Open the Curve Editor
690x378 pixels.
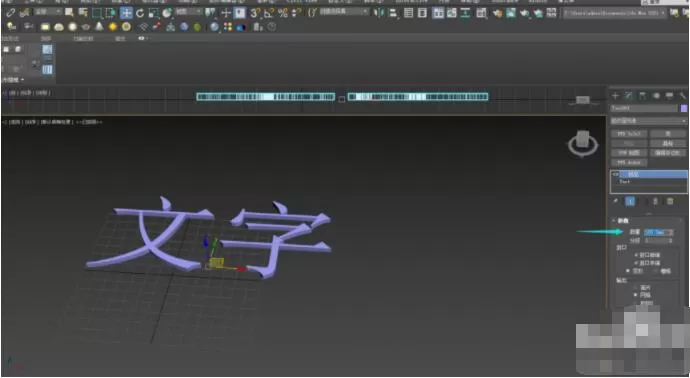[452, 13]
